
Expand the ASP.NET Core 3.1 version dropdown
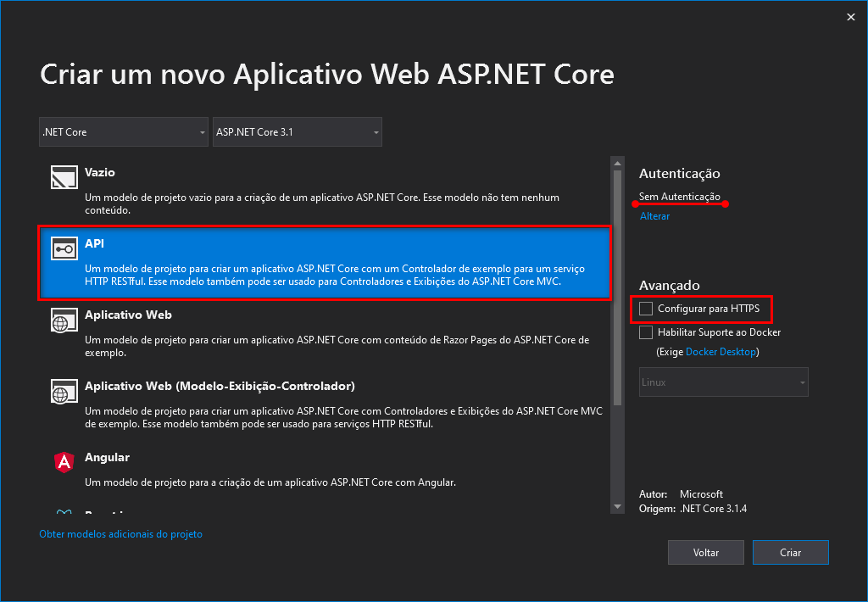(x=297, y=132)
